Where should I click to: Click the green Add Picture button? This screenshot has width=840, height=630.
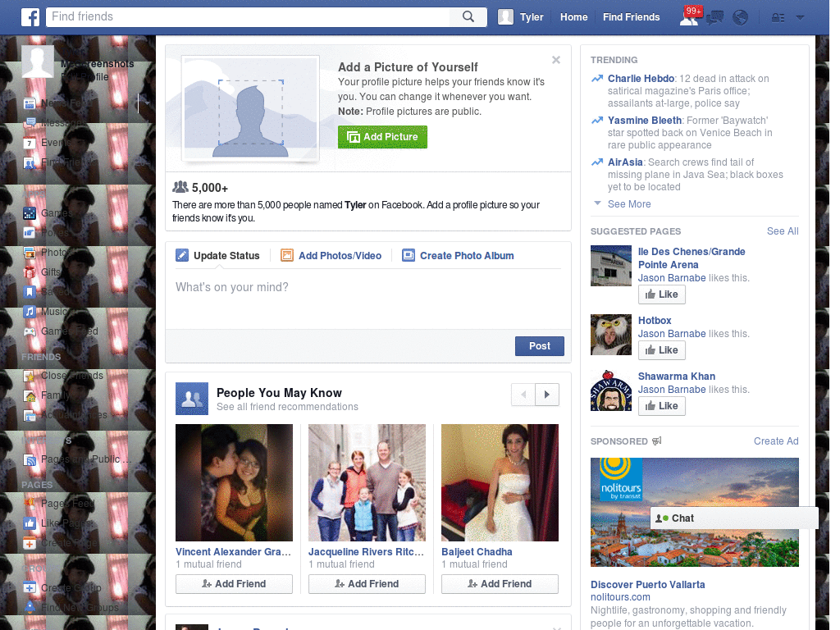pyautogui.click(x=382, y=137)
